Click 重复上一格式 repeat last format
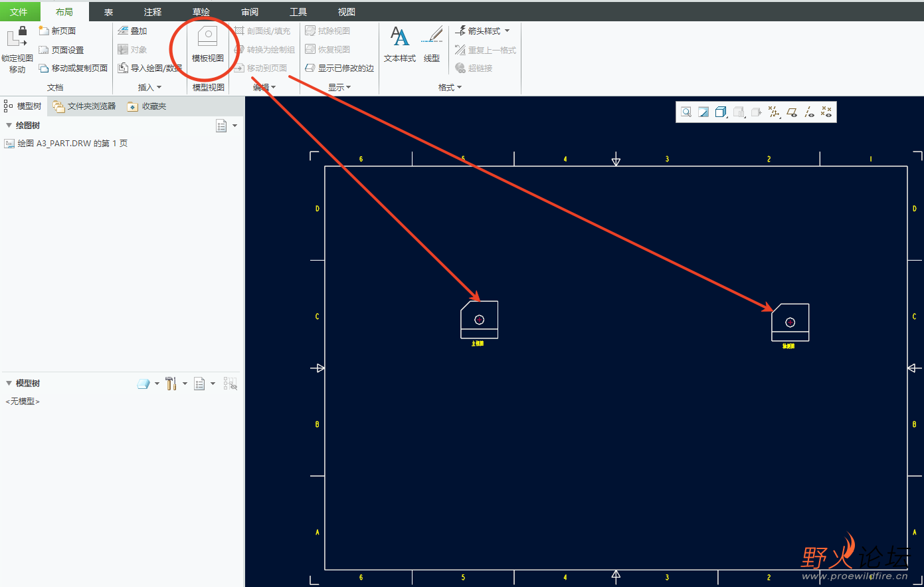This screenshot has width=924, height=587. pos(486,50)
